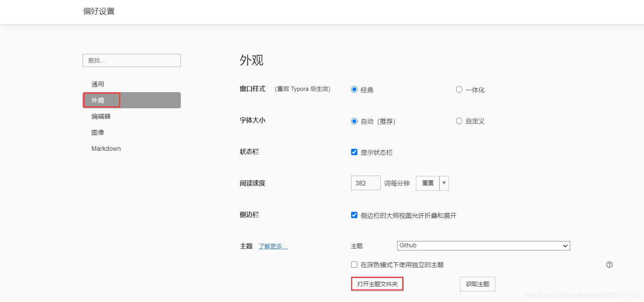Click the reading speed 382 field
The image size is (644, 302).
tap(366, 183)
